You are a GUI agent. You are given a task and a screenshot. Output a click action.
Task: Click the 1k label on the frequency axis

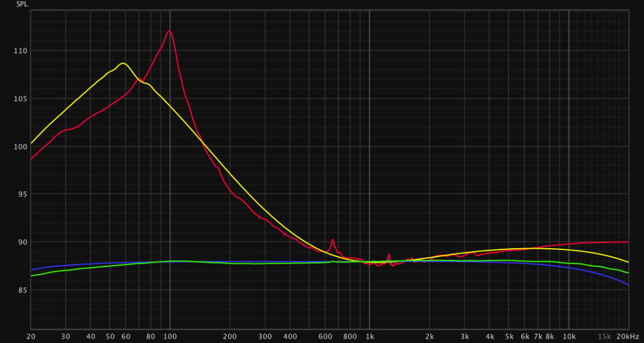[369, 337]
